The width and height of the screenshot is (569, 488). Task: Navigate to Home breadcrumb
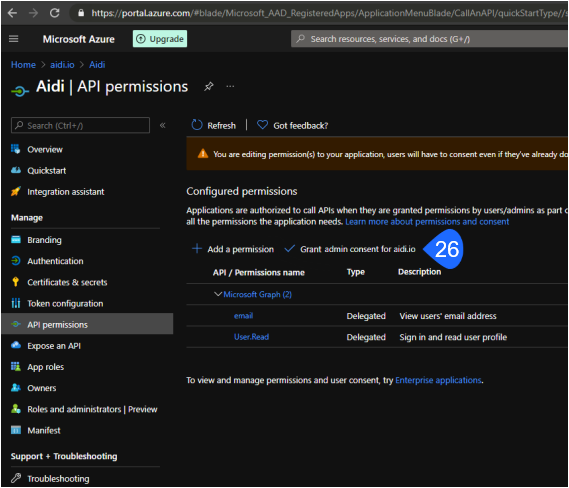[x=23, y=65]
